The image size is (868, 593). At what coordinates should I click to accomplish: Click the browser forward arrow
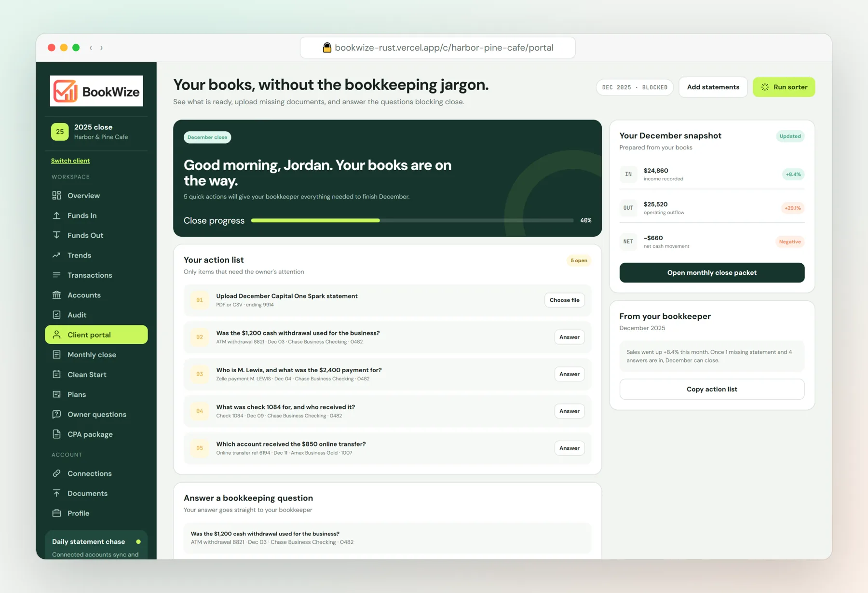pyautogui.click(x=101, y=48)
